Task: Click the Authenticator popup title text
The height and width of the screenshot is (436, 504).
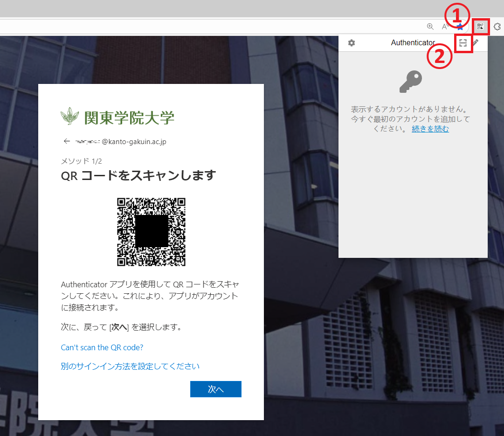Action: click(413, 43)
